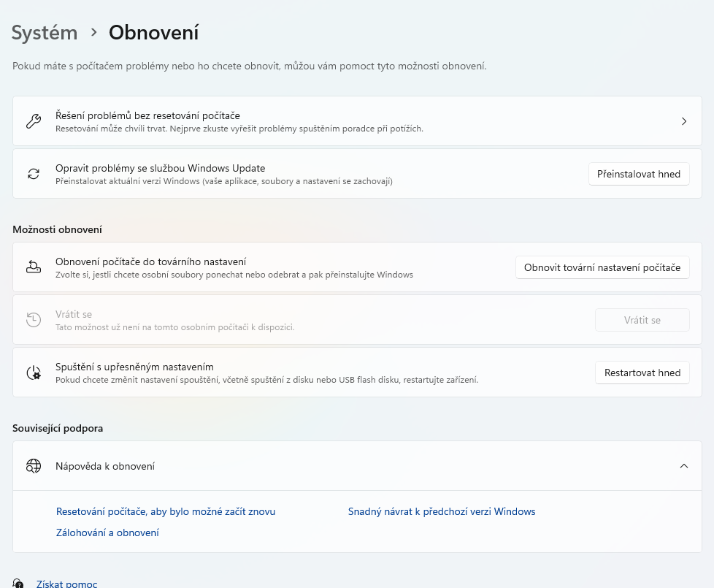The image size is (714, 588).
Task: Click the history clock icon next to Vrátit se
Action: coord(34,320)
